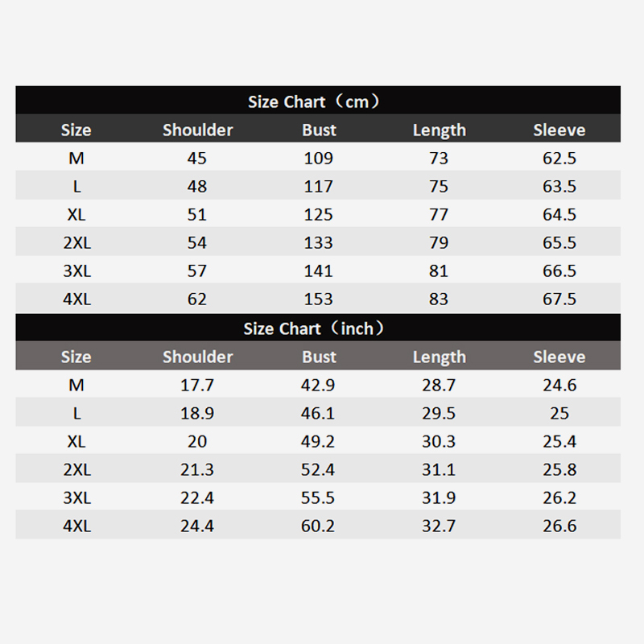This screenshot has width=644, height=644.
Task: Select the bust value 133
Action: pyautogui.click(x=319, y=243)
